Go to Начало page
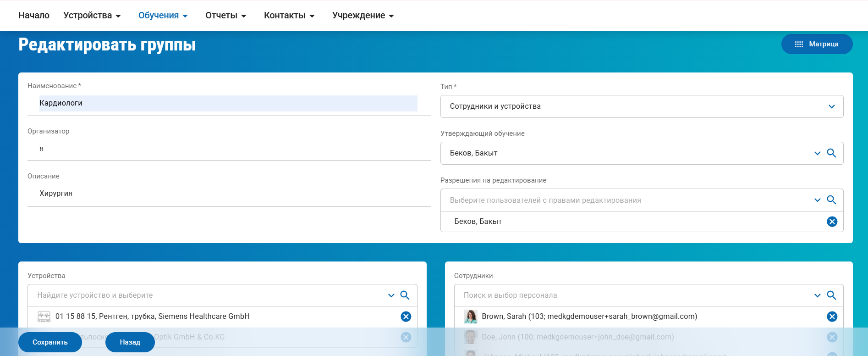 coord(34,16)
